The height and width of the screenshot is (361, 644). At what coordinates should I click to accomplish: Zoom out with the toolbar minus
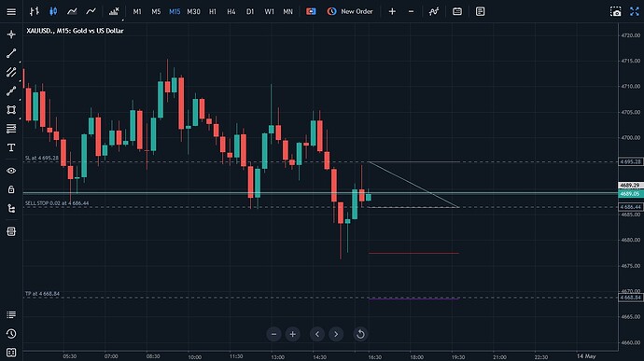(411, 11)
